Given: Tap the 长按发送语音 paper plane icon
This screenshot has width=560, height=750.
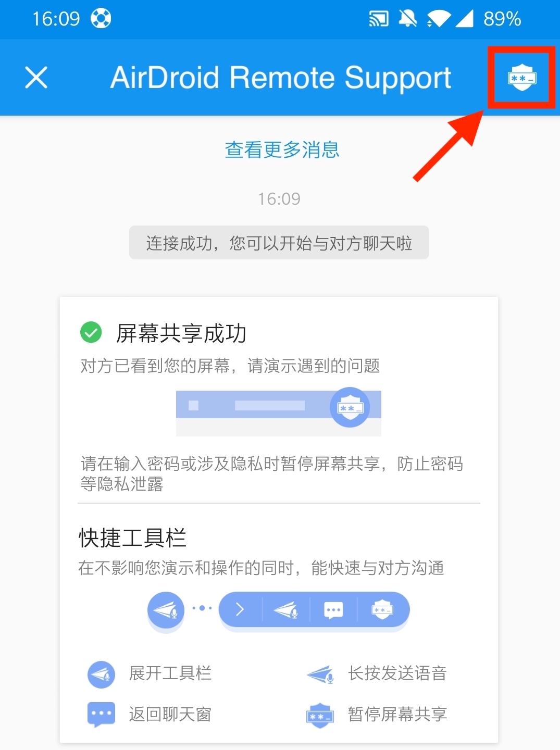Looking at the screenshot, I should (x=321, y=674).
